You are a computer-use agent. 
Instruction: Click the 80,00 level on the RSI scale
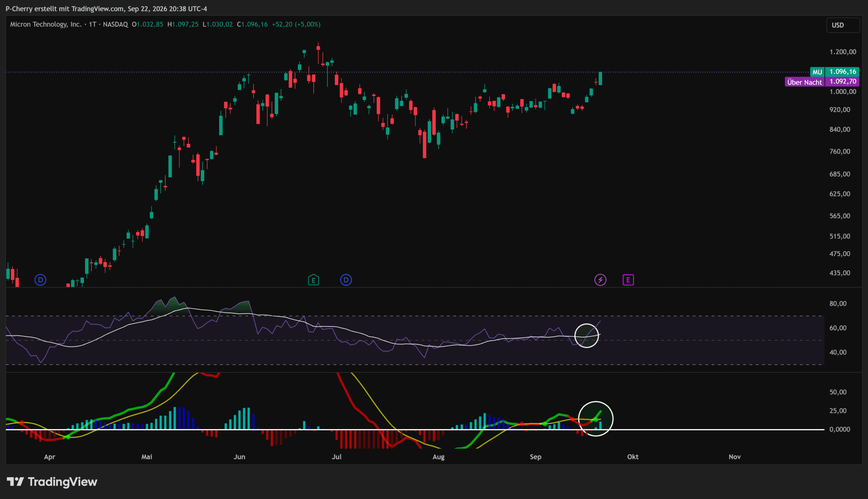point(838,303)
